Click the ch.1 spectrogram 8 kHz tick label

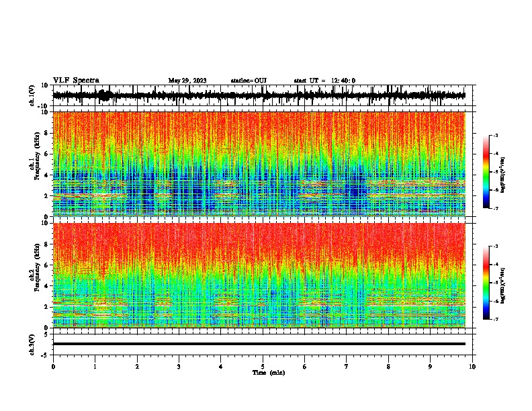point(46,133)
